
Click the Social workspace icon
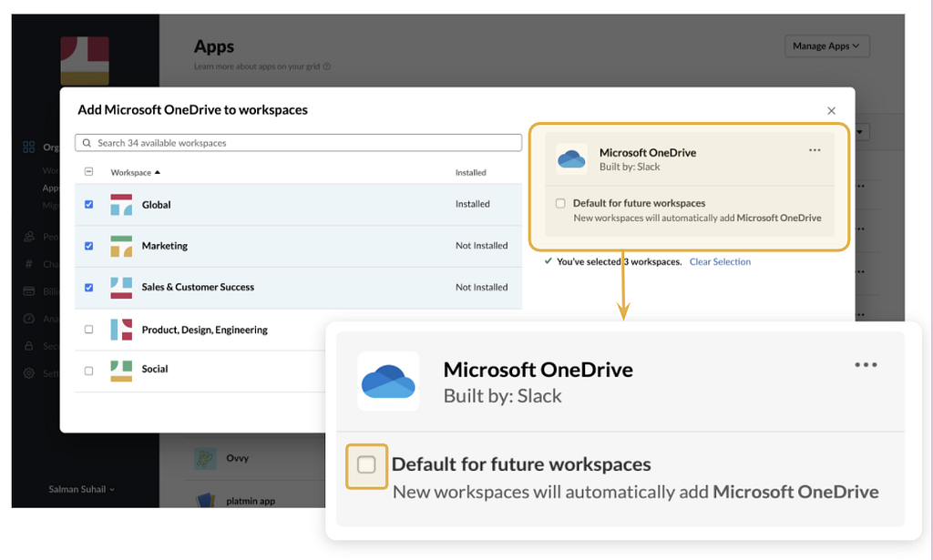tap(121, 371)
